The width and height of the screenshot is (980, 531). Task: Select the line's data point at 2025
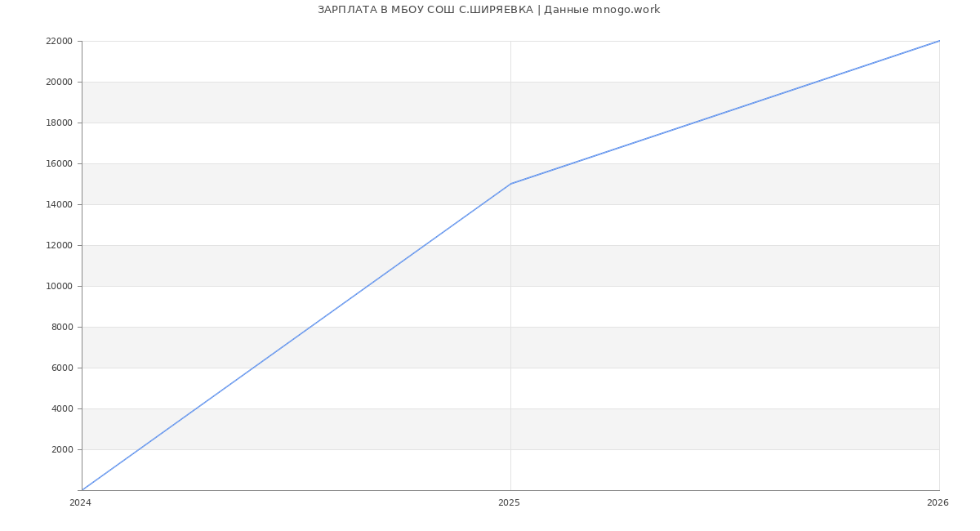(x=510, y=184)
